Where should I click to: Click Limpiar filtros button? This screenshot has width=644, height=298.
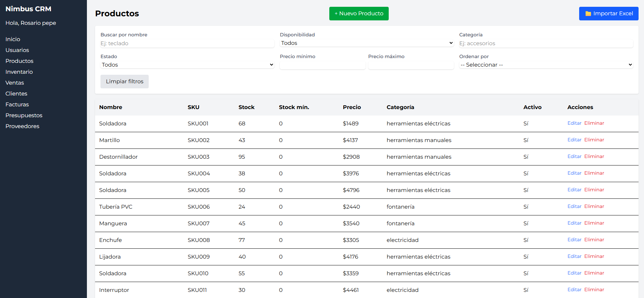(125, 82)
